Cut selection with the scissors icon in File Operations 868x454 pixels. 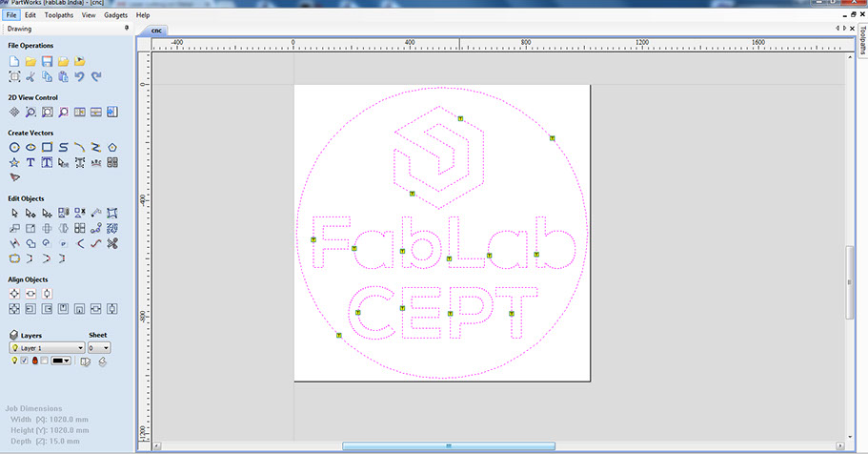pos(30,76)
